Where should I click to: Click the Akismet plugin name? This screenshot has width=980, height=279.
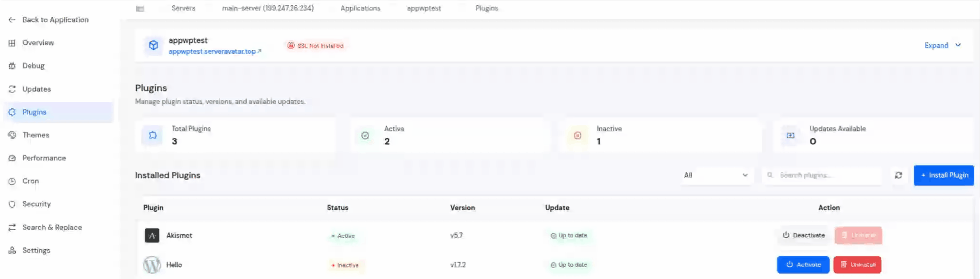[179, 236]
